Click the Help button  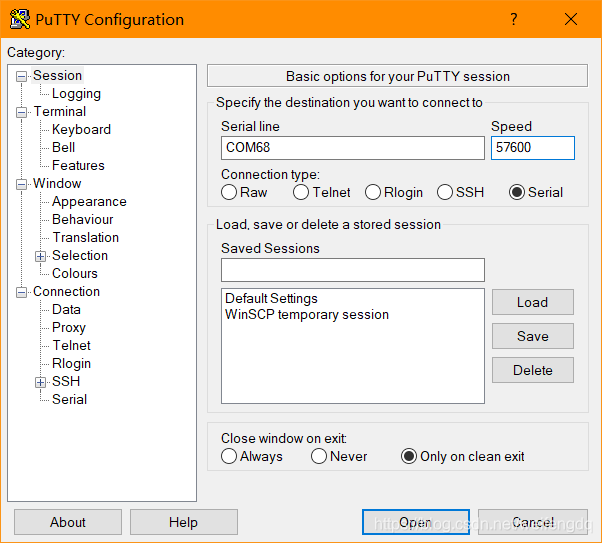click(x=184, y=522)
